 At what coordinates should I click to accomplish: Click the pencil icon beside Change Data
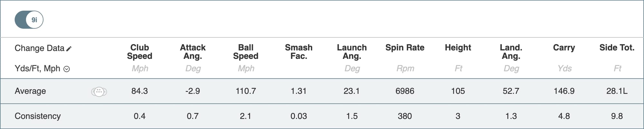coord(69,49)
